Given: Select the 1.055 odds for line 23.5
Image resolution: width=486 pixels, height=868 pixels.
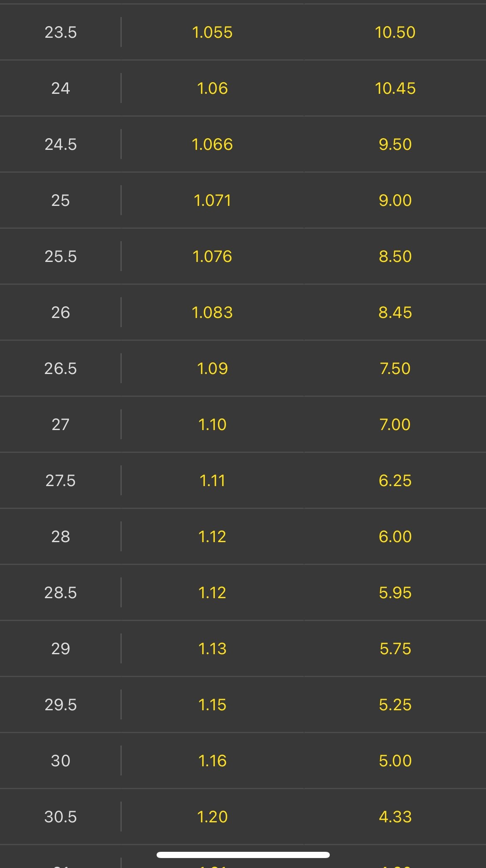Looking at the screenshot, I should tap(212, 32).
